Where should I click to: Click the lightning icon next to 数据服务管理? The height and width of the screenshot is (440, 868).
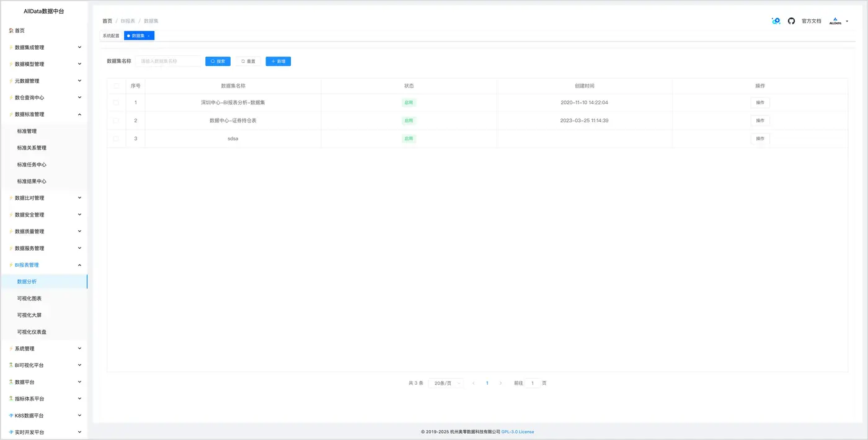(x=11, y=248)
